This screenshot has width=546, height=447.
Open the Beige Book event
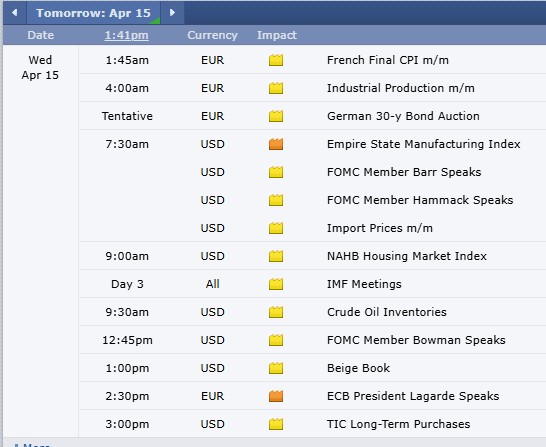[358, 368]
